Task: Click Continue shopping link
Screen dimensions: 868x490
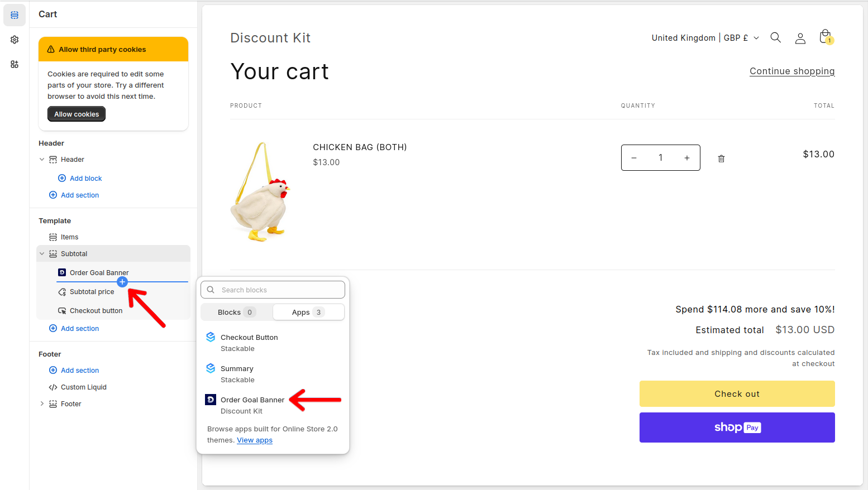Action: pyautogui.click(x=792, y=71)
